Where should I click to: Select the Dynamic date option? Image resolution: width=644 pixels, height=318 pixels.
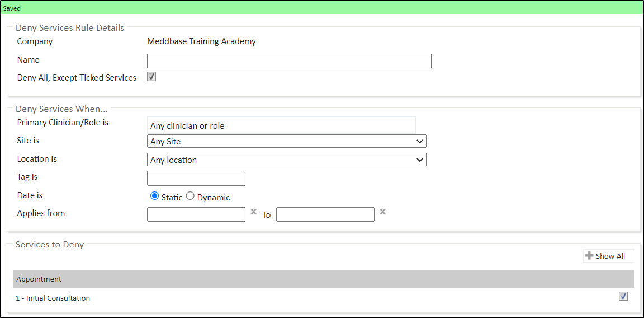pos(190,196)
